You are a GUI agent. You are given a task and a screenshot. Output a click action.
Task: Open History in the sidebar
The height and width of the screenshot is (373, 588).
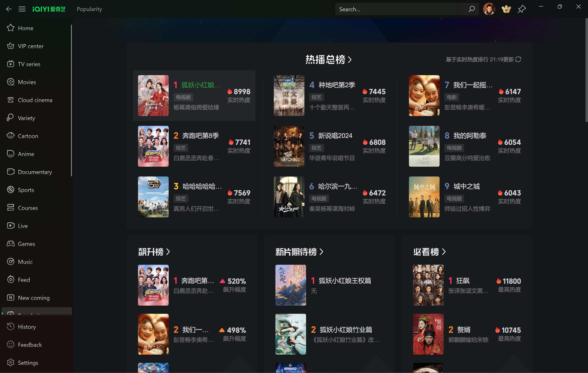tap(27, 327)
